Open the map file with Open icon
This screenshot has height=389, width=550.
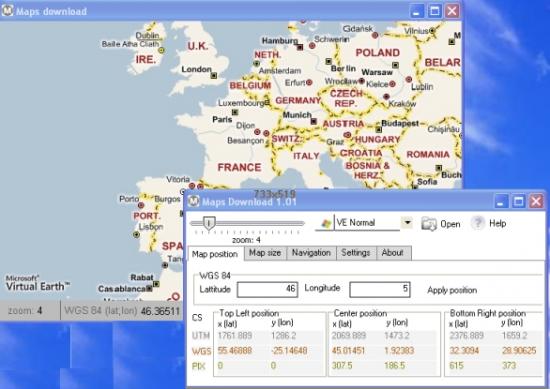point(429,223)
